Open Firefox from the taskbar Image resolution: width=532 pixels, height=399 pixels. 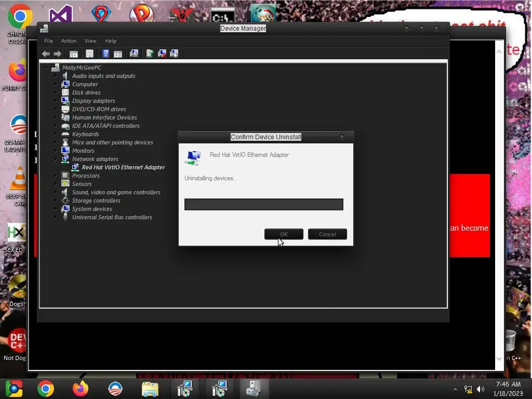pos(81,389)
